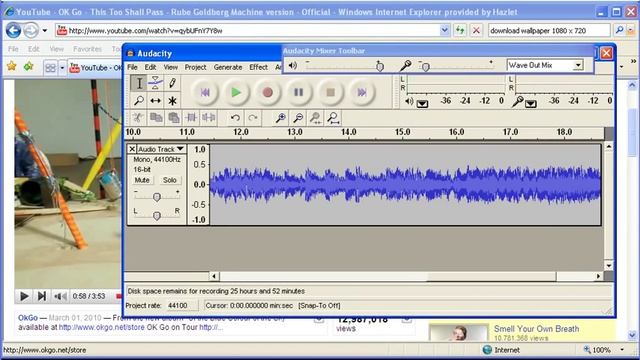Viewport: 640px width, 360px height.
Task: Click the okgo.net/store link on YouTube page
Action: [102, 327]
